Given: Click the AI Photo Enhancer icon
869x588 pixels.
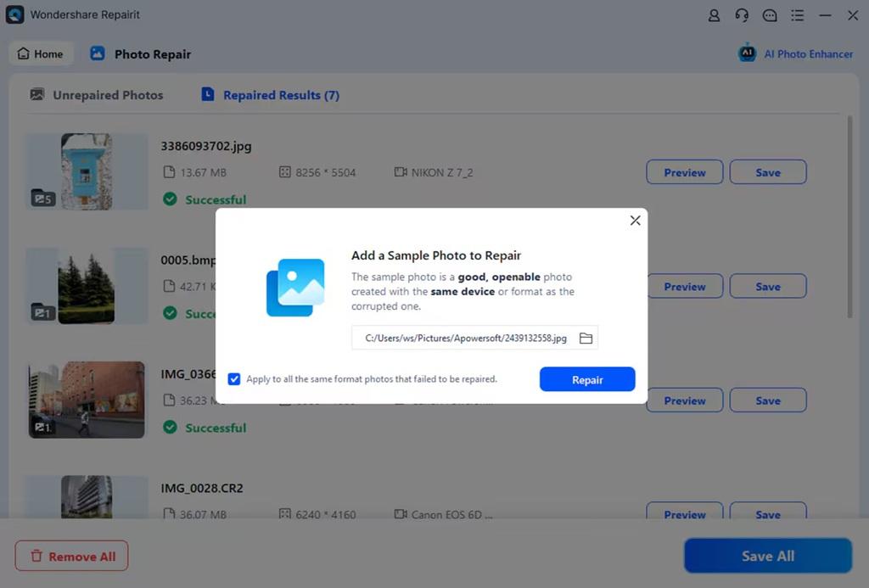Looking at the screenshot, I should click(x=747, y=53).
